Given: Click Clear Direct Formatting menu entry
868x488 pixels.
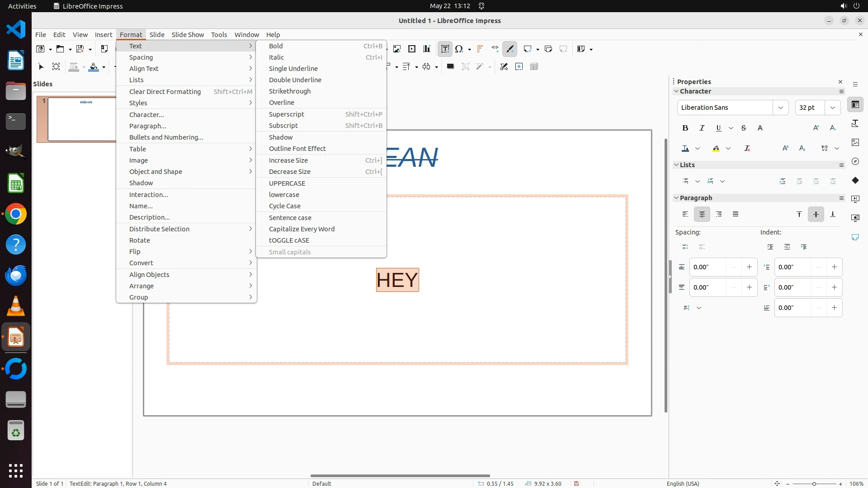Looking at the screenshot, I should pyautogui.click(x=165, y=92).
